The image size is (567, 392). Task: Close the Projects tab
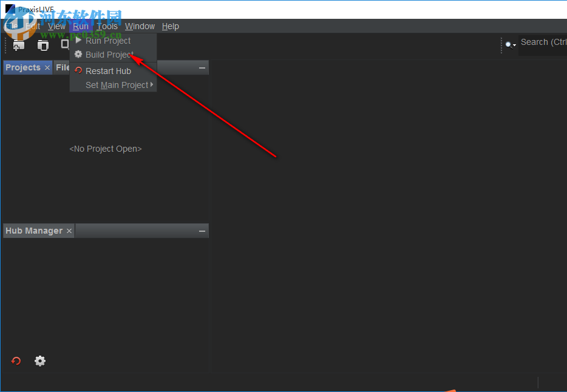tap(47, 67)
